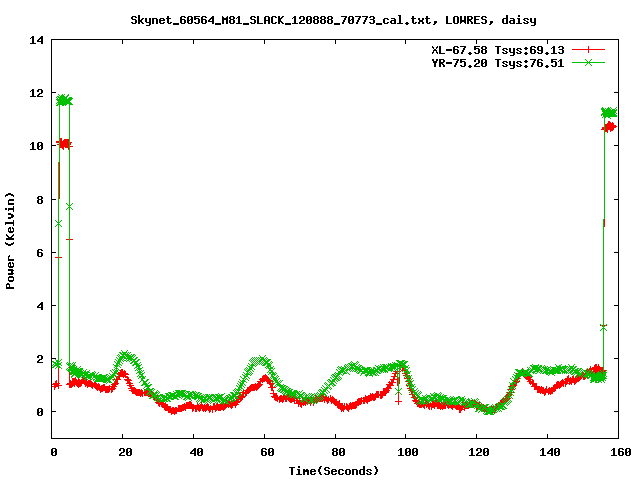This screenshot has width=640, height=480.
Task: Click the red calibration cluster near 10 Kelvin at start
Action: [64, 144]
